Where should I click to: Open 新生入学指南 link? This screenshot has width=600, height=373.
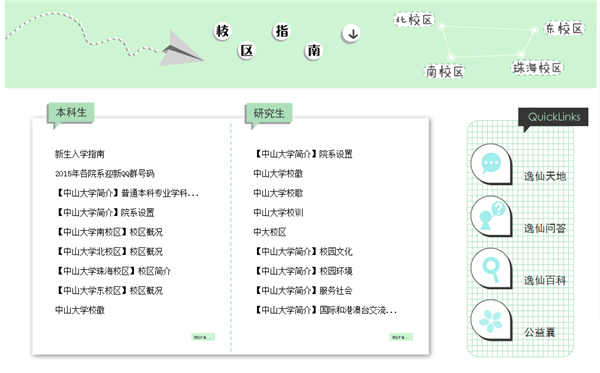[x=80, y=154]
